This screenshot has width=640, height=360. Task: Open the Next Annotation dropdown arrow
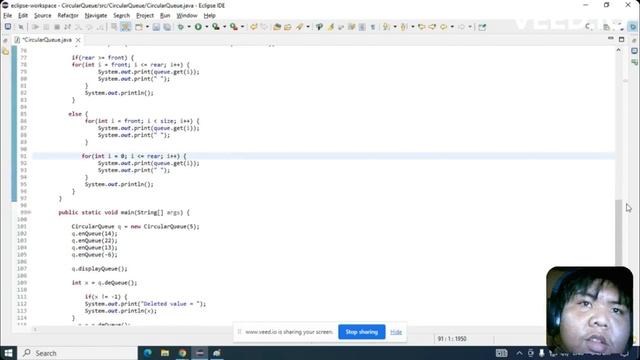[395, 27]
